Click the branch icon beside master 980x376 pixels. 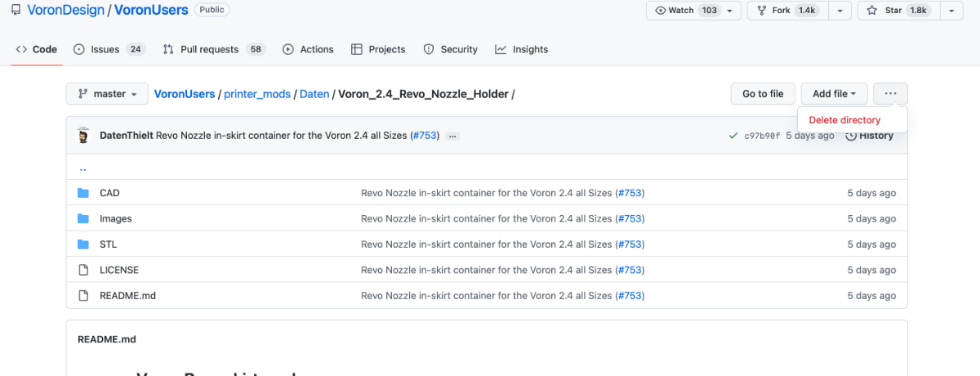coord(82,94)
